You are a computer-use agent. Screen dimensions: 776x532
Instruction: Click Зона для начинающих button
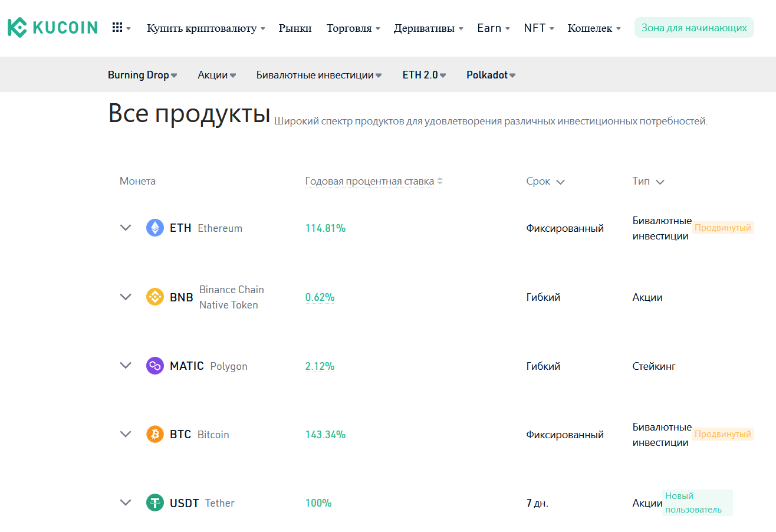[x=694, y=28]
